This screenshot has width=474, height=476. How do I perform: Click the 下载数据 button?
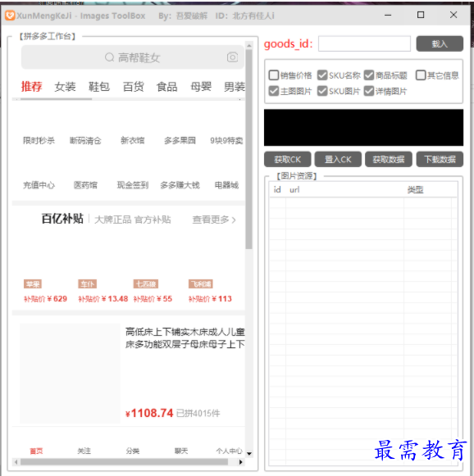click(440, 160)
